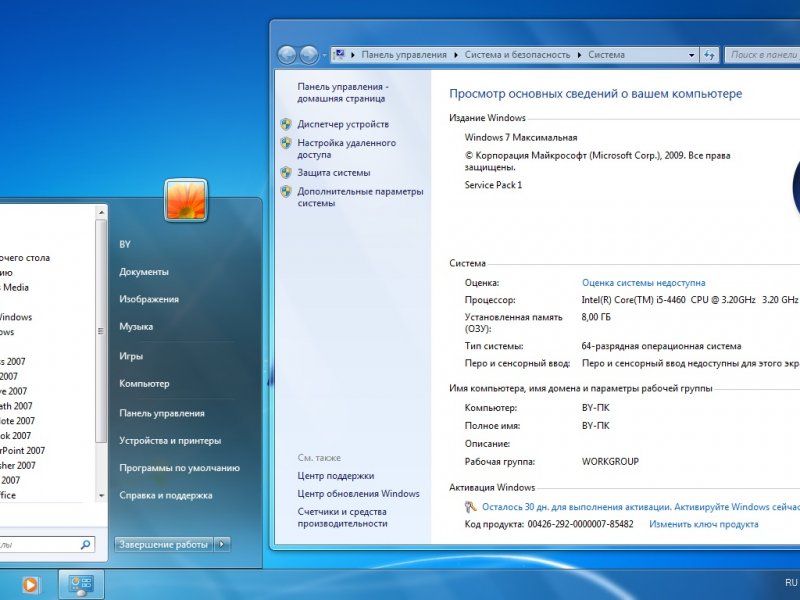Go forward using the Forward arrow button
Image resolution: width=800 pixels, height=600 pixels.
tap(309, 55)
